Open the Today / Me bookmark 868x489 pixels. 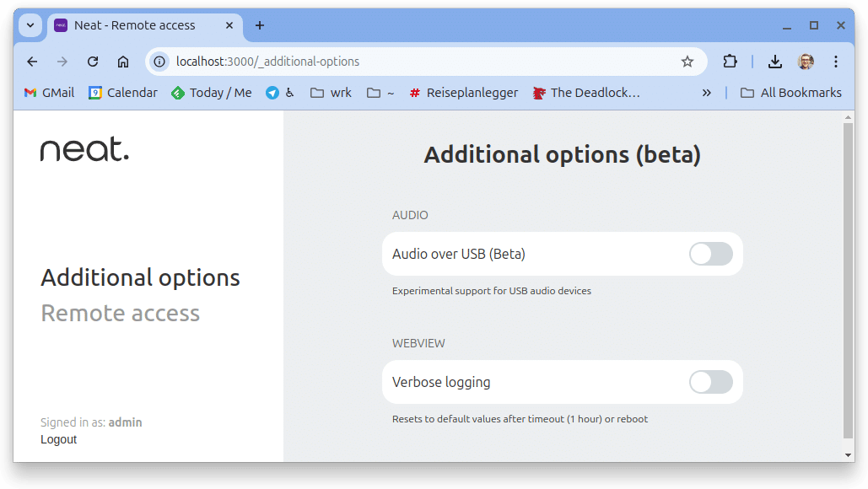pos(212,93)
